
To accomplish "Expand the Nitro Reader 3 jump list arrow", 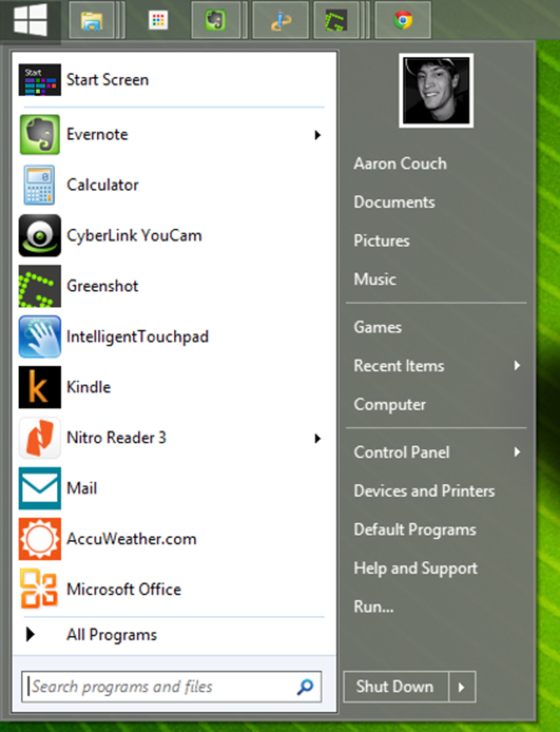I will [x=318, y=439].
